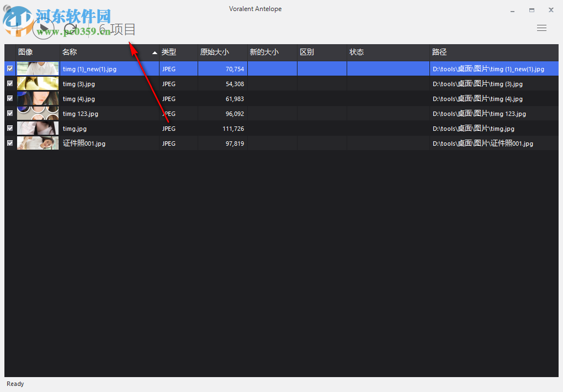Toggle checkbox for timg 123.jpg
Image resolution: width=563 pixels, height=392 pixels.
pyautogui.click(x=10, y=113)
